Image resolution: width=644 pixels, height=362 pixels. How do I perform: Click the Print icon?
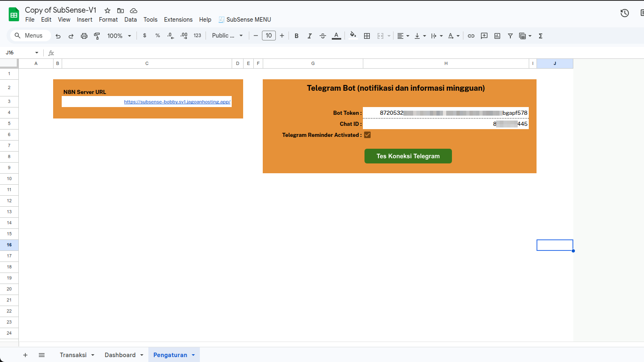84,36
